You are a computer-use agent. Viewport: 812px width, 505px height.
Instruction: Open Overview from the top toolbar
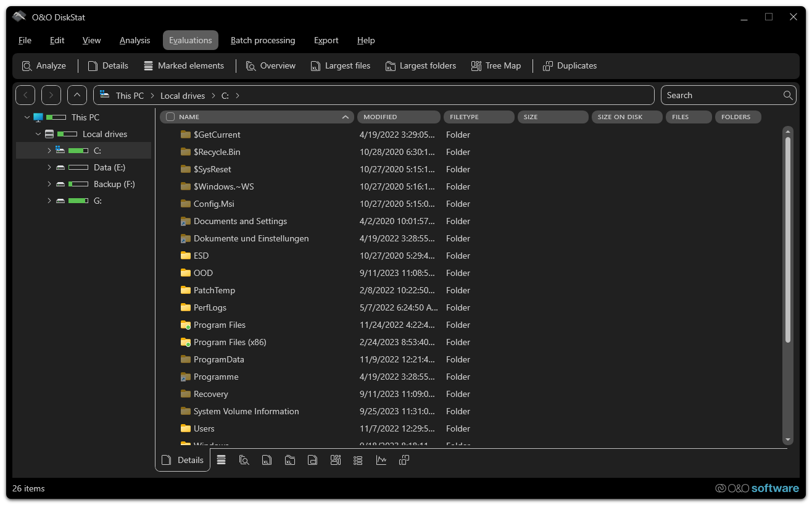pos(270,65)
